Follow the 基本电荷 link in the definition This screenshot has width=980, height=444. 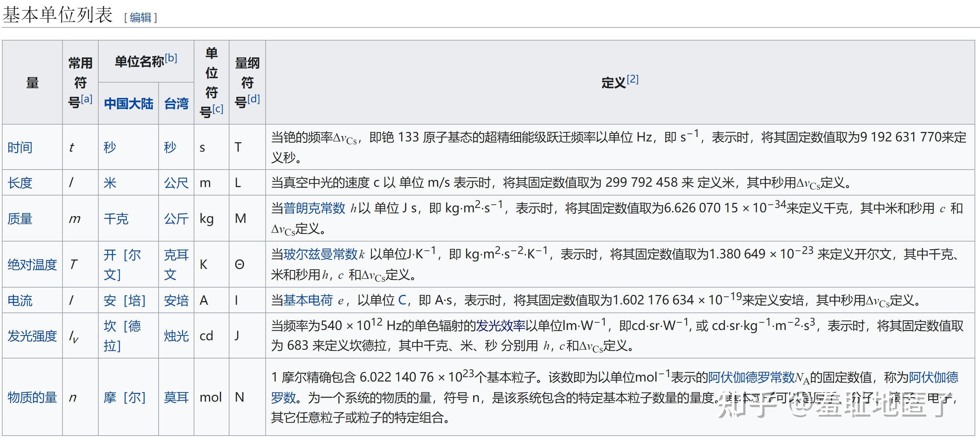(x=308, y=300)
